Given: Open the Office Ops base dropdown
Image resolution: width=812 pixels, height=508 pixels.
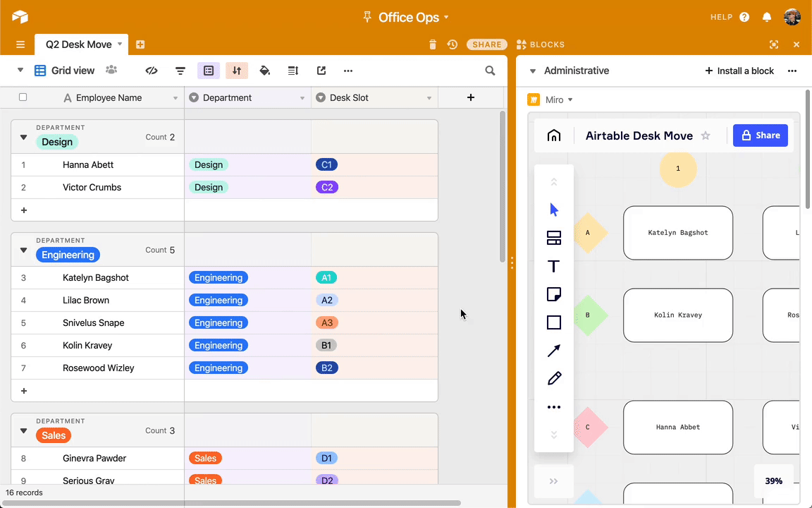Looking at the screenshot, I should pyautogui.click(x=446, y=17).
